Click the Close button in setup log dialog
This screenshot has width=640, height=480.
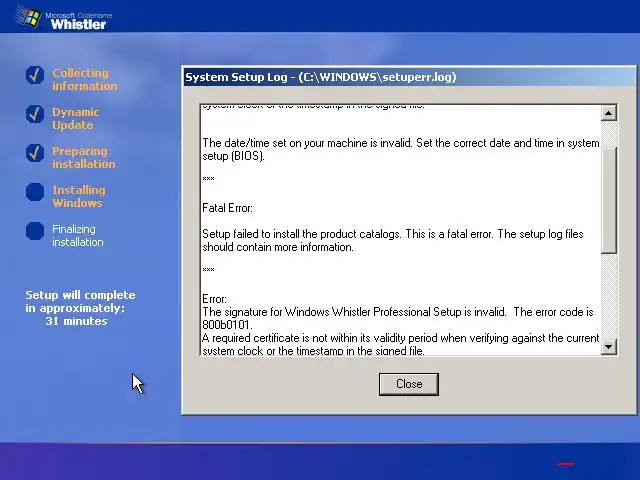point(409,384)
